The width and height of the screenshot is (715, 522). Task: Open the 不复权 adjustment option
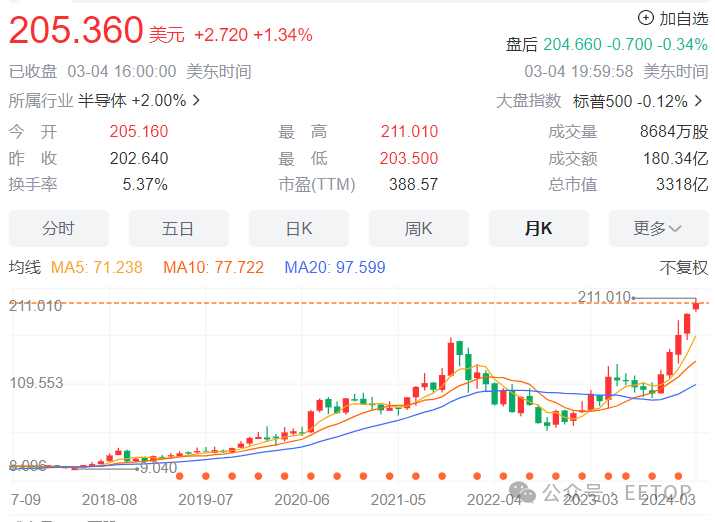pos(683,267)
